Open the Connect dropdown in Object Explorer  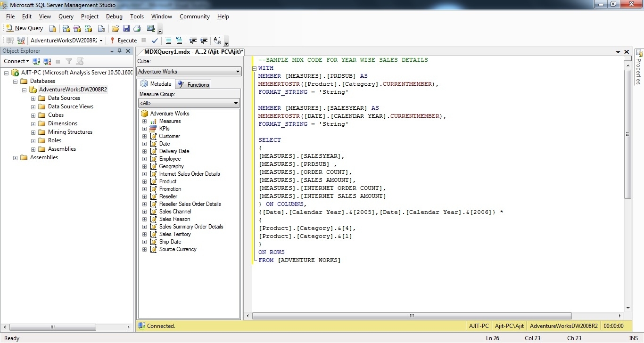pos(16,61)
